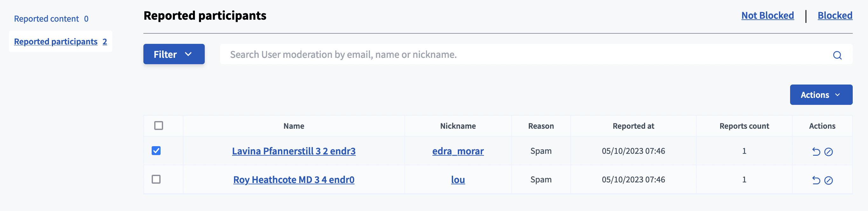Image resolution: width=868 pixels, height=211 pixels.
Task: Unreport Lavina Pfannerstill using undo icon
Action: pyautogui.click(x=816, y=152)
